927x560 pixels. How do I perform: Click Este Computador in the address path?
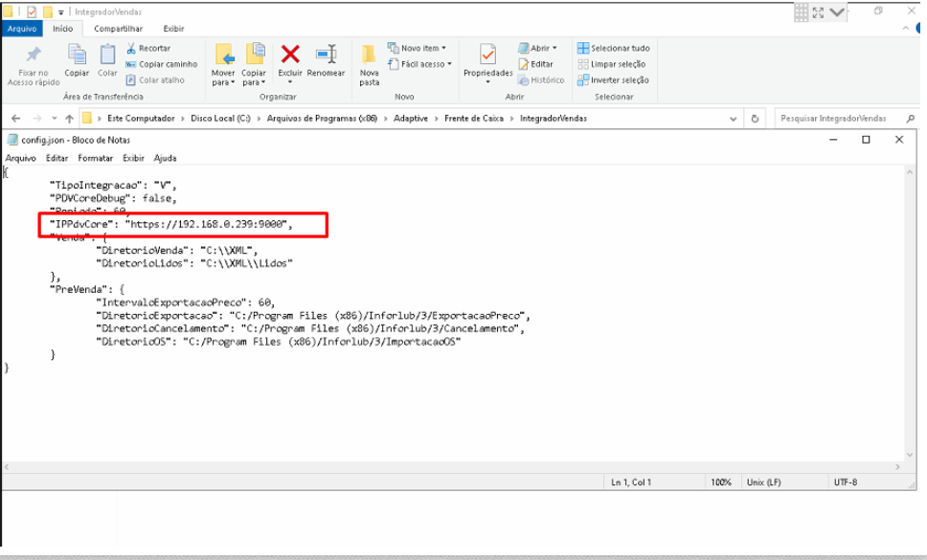[141, 118]
